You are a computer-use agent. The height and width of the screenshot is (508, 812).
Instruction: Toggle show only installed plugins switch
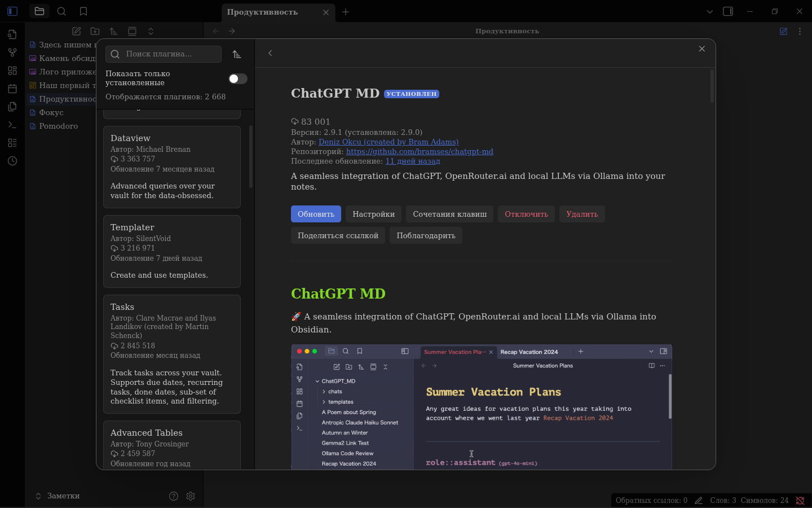click(237, 78)
